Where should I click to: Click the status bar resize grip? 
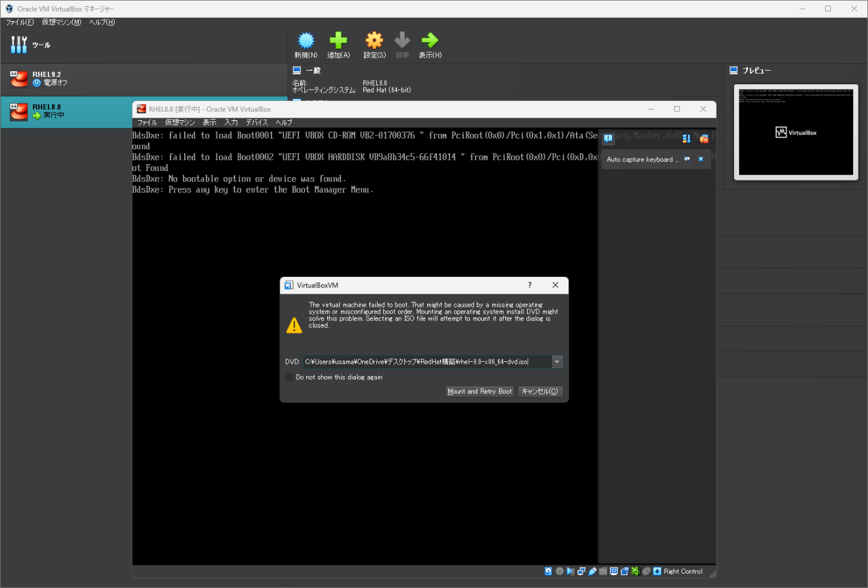tap(712, 574)
